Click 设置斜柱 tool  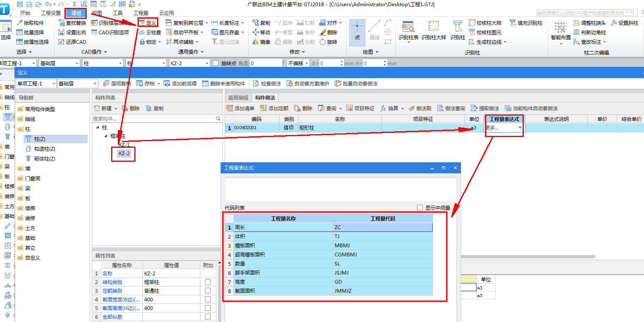[625, 23]
